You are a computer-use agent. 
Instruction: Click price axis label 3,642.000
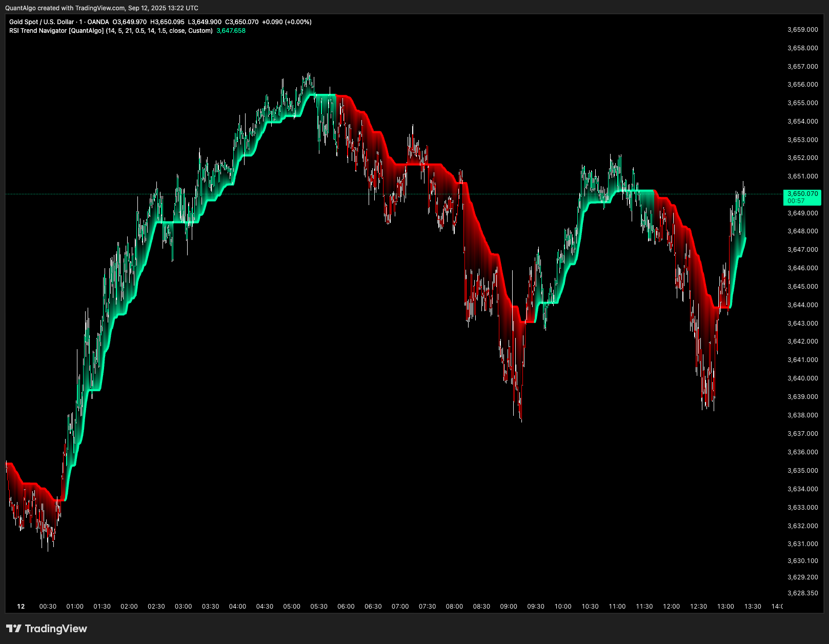803,341
